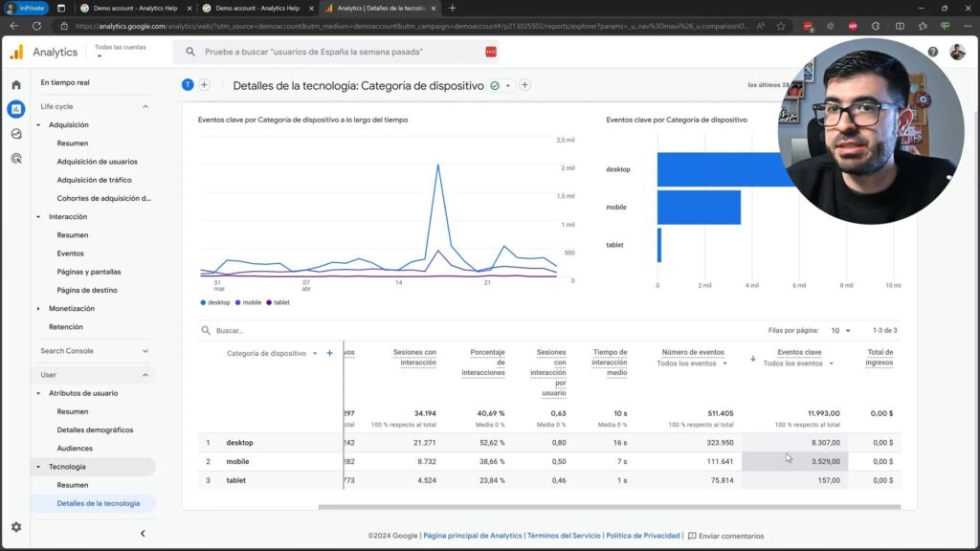This screenshot has height=551, width=980.
Task: Open the Home icon in left rail
Action: click(16, 84)
